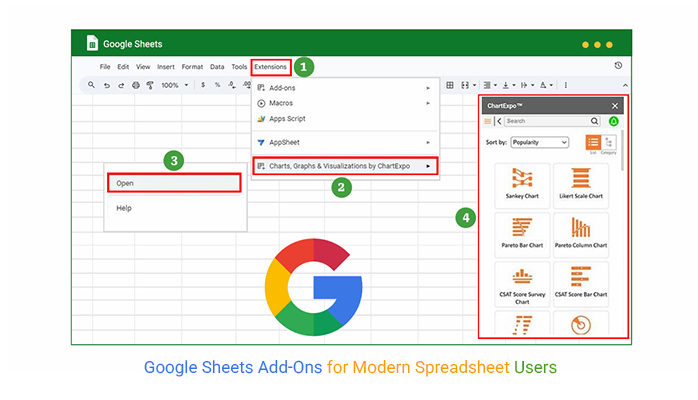Open text rotation dropdown arrow
The width and height of the screenshot is (698, 400).
552,85
